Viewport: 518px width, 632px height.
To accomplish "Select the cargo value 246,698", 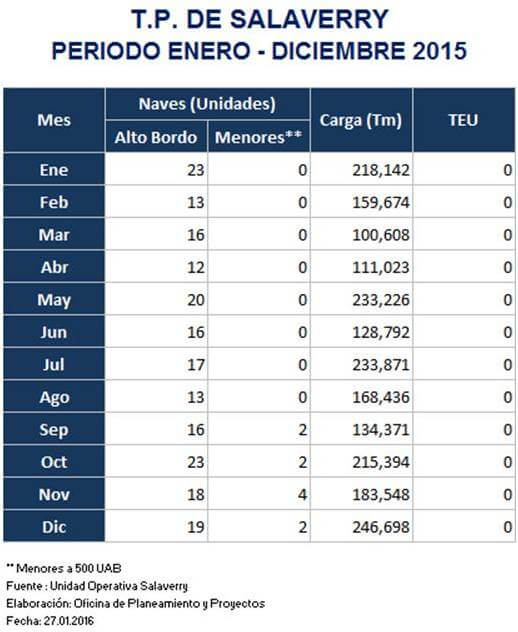I will 381,527.
